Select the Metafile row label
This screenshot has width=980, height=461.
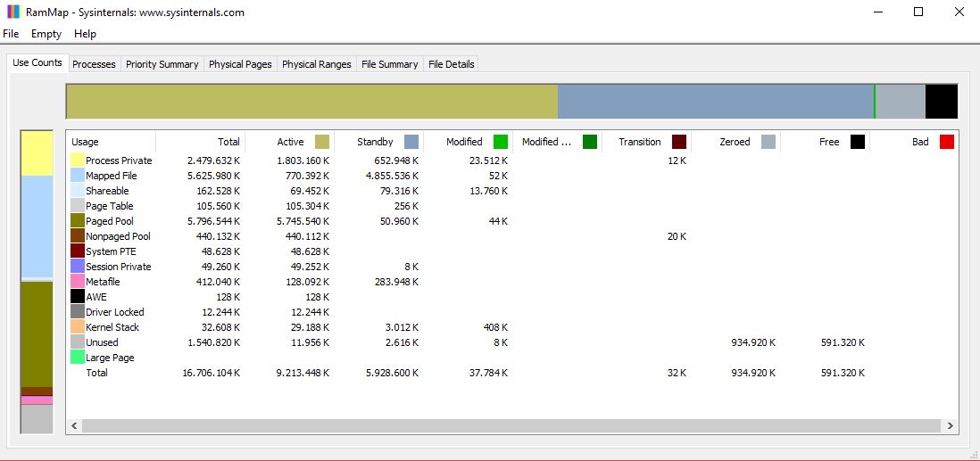pyautogui.click(x=103, y=282)
